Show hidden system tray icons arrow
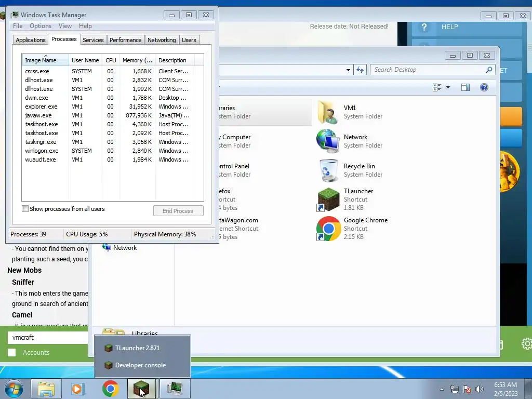This screenshot has height=399, width=532. [442, 389]
